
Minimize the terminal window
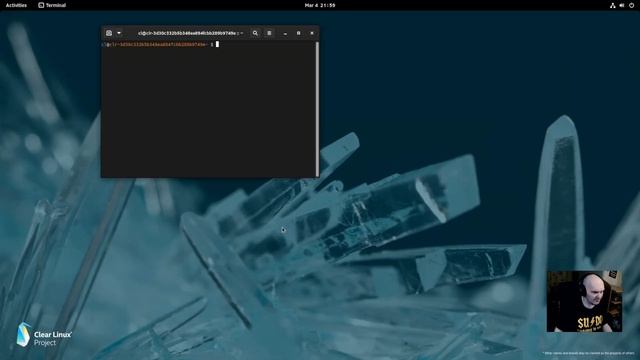tap(285, 33)
